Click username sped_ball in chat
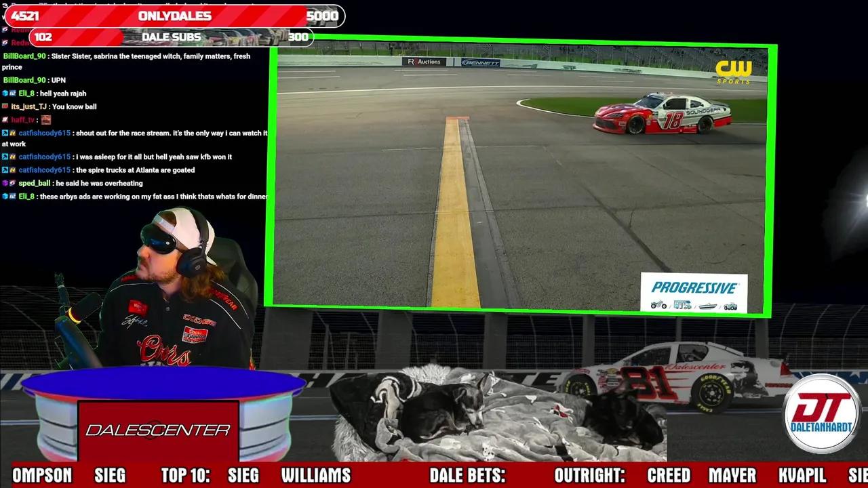This screenshot has width=868, height=488. coord(34,183)
